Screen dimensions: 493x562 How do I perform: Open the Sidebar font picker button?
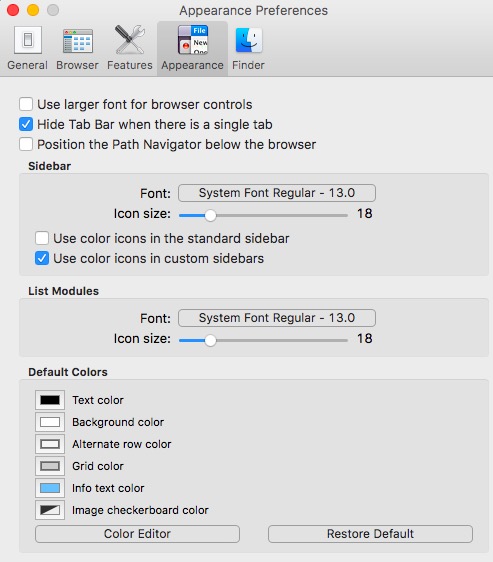coord(277,193)
